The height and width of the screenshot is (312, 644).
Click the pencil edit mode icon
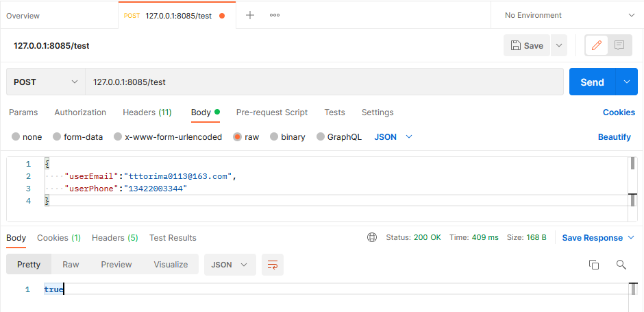pyautogui.click(x=596, y=45)
